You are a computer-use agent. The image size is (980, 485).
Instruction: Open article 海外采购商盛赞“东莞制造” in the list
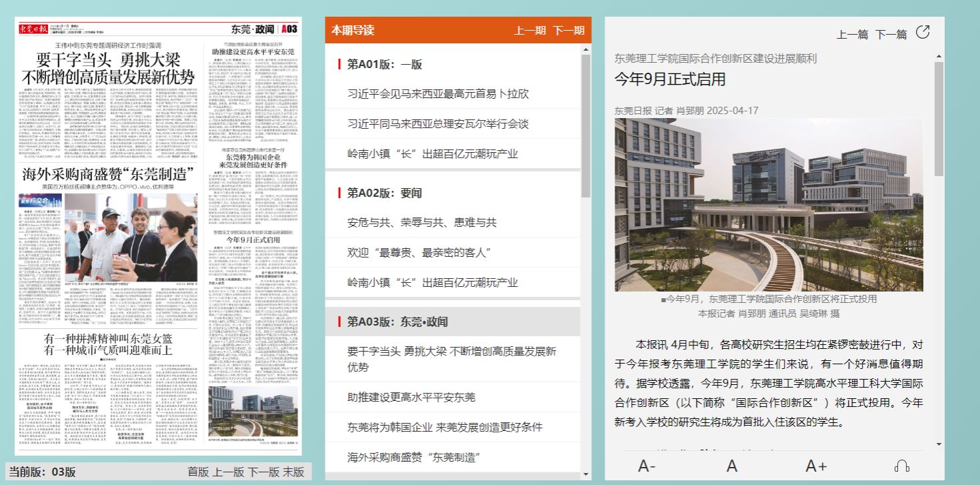click(414, 457)
